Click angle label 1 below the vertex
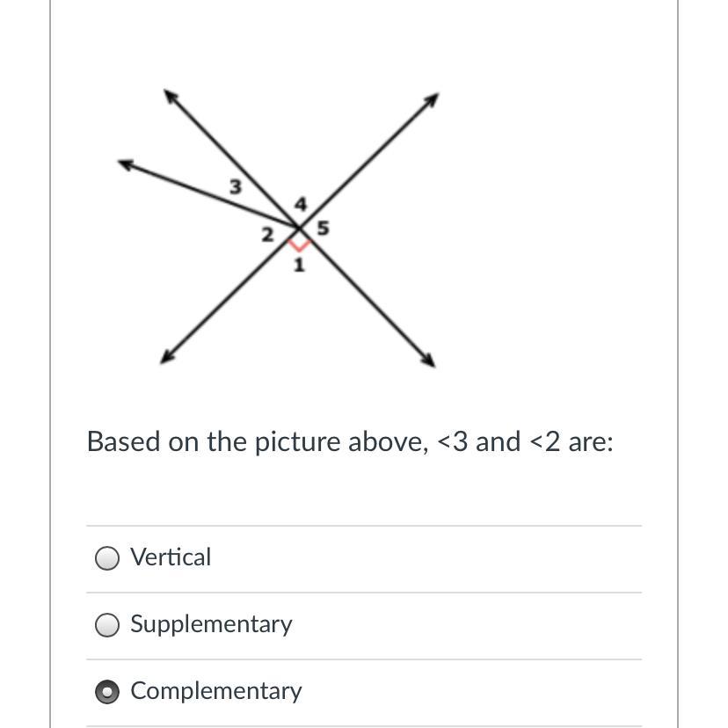 click(x=299, y=264)
